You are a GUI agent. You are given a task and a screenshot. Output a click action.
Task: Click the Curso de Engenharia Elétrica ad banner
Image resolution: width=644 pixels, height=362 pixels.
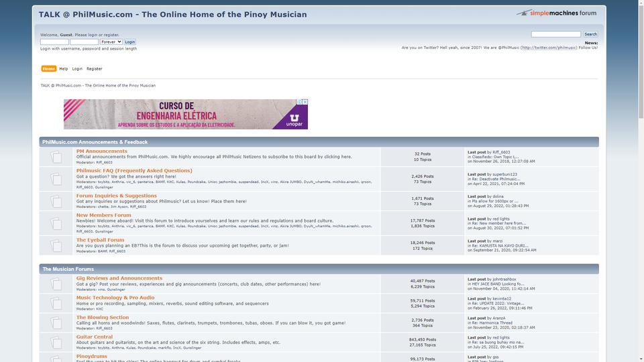click(x=186, y=114)
